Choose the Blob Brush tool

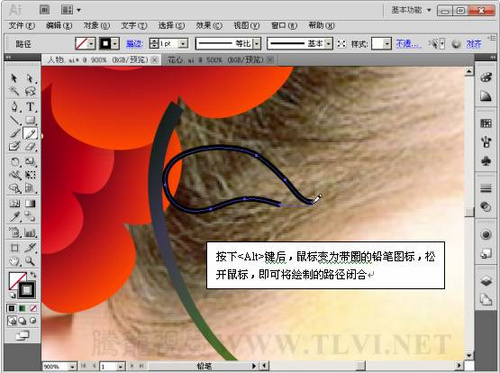coord(14,146)
